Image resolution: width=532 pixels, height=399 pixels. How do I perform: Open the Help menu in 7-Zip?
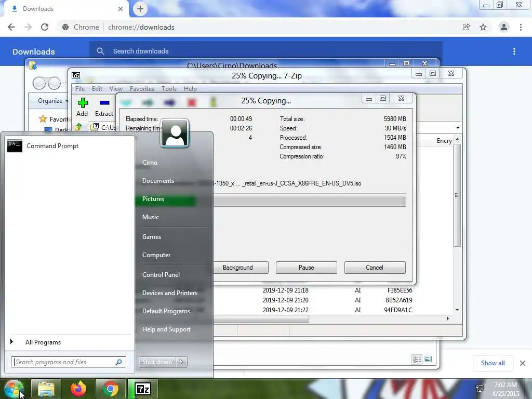click(x=190, y=89)
